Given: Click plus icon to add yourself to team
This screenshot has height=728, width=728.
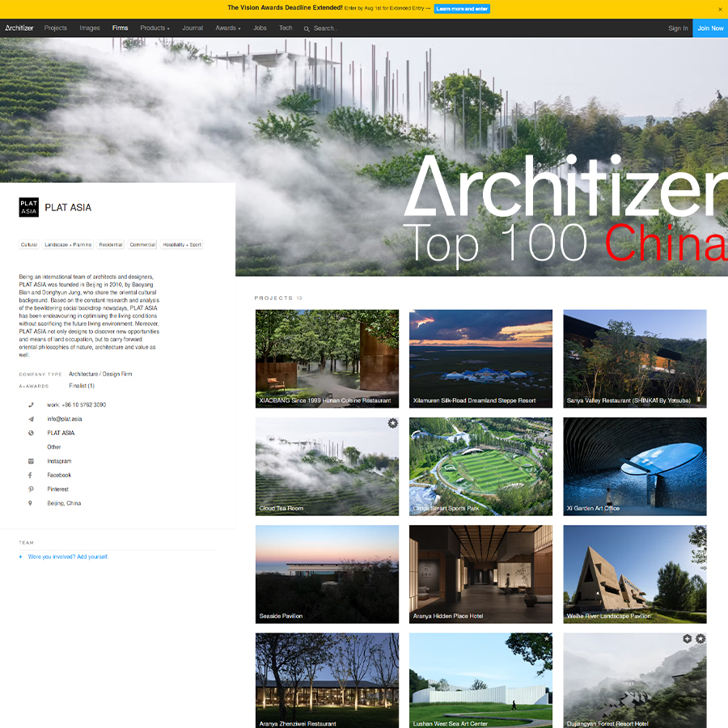Looking at the screenshot, I should [20, 557].
